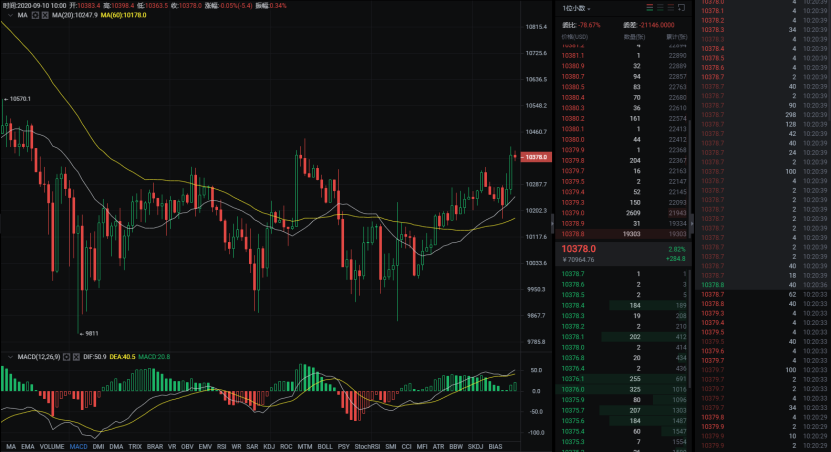Enable the MTM indicator

305,447
